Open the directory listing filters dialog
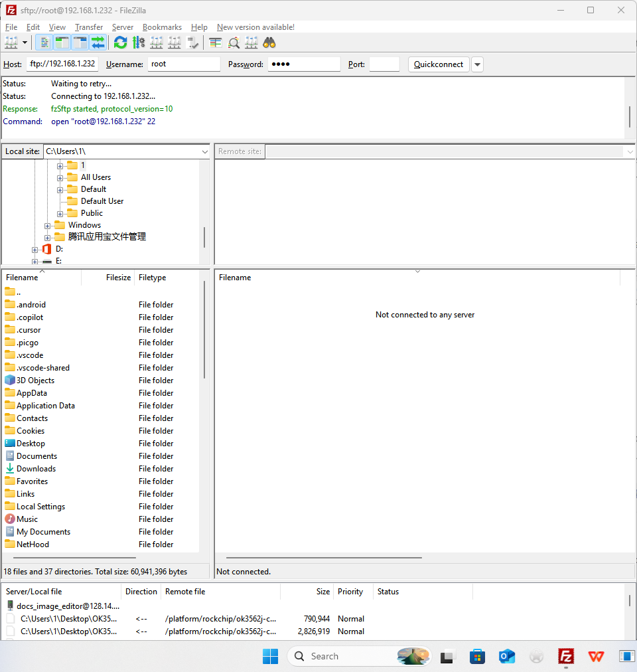The height and width of the screenshot is (672, 637). coord(215,43)
